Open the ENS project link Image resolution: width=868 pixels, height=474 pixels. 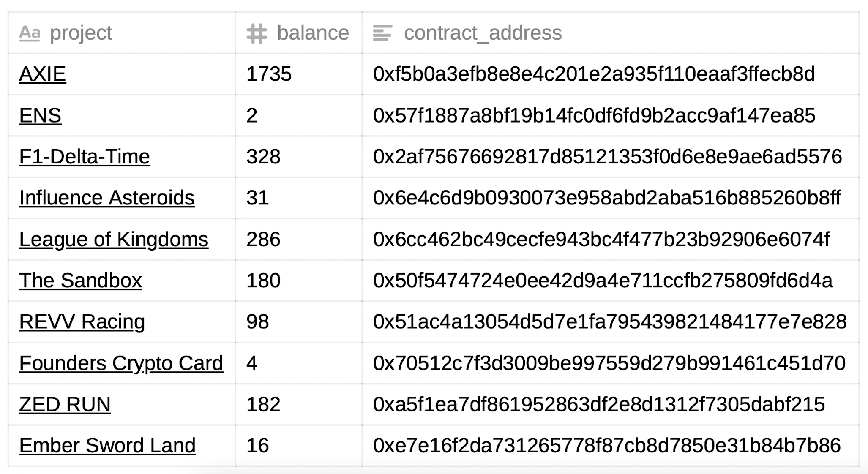pyautogui.click(x=41, y=116)
